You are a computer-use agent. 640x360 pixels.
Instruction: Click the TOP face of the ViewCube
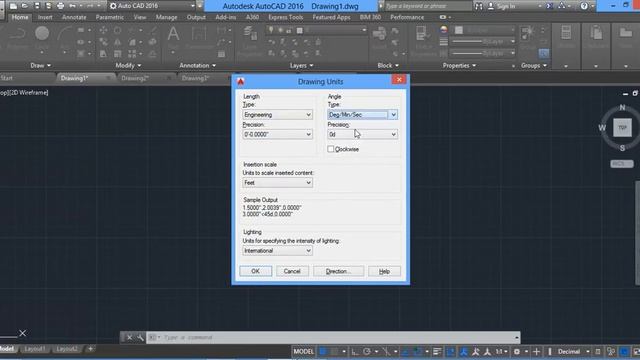(622, 128)
